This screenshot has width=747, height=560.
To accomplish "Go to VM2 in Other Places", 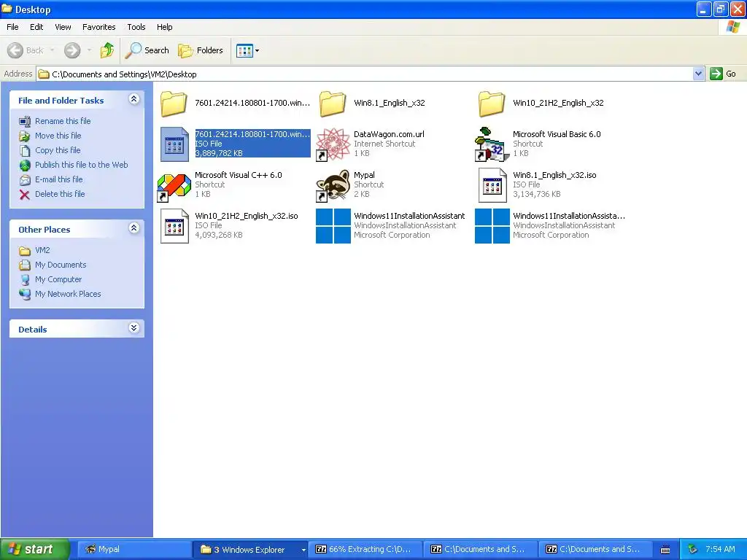I will (x=42, y=250).
